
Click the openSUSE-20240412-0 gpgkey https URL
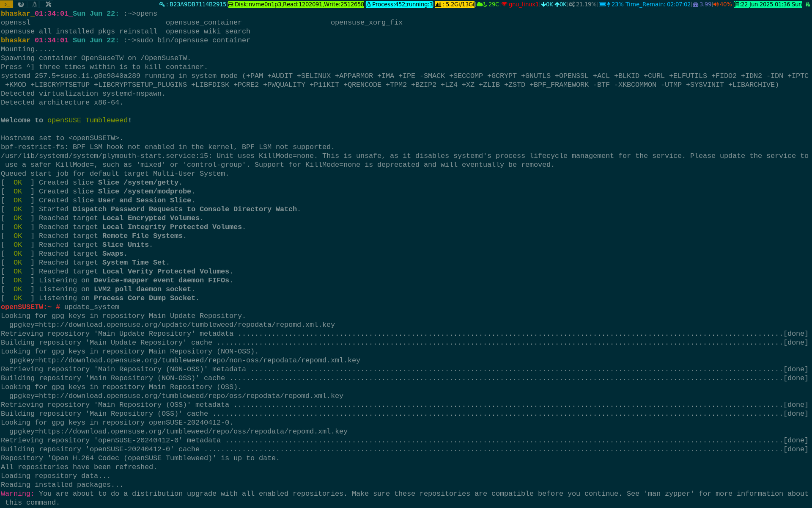coord(193,431)
